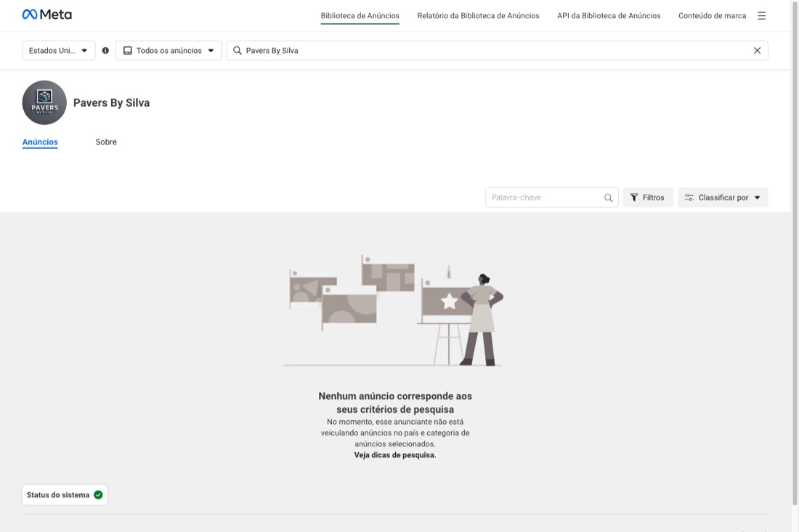The height and width of the screenshot is (532, 799).
Task: Click the Pavers By Silva search field
Action: click(497, 50)
